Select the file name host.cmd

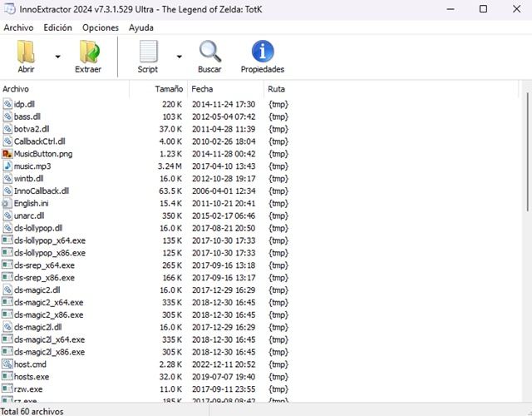coord(30,364)
